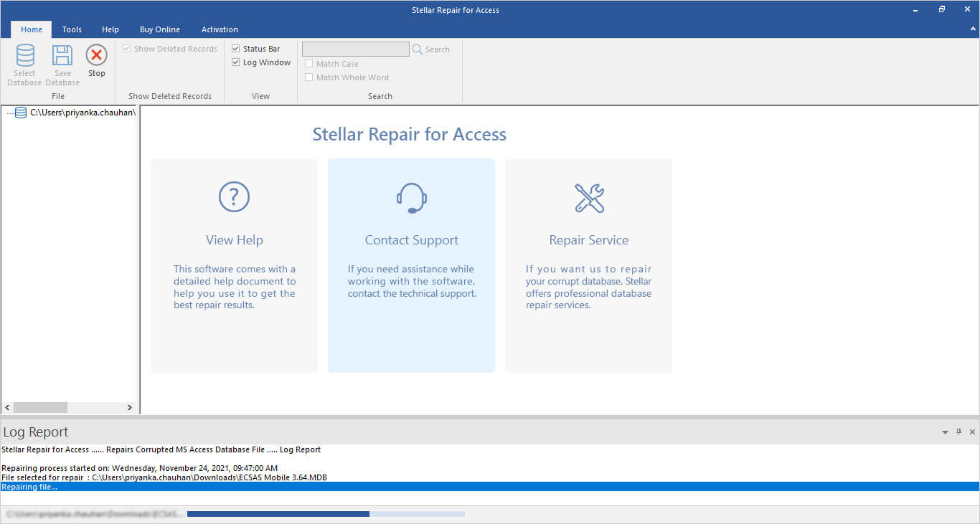This screenshot has width=980, height=524.
Task: Switch to the Buy Online tab
Action: point(159,29)
